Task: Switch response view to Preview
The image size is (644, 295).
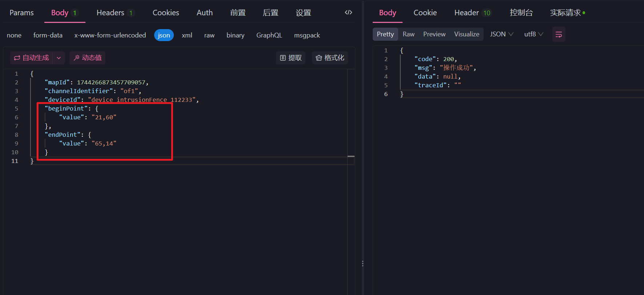Action: (x=434, y=34)
